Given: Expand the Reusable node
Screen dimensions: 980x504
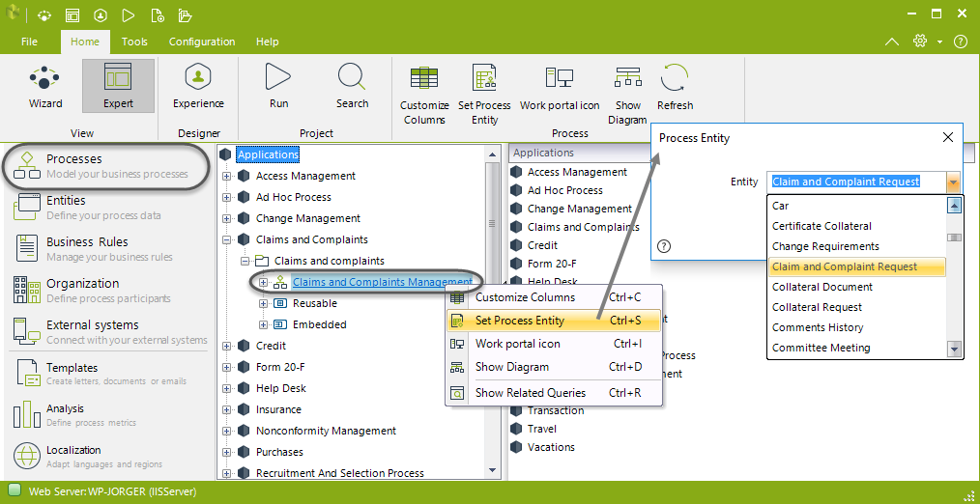Looking at the screenshot, I should tap(263, 303).
